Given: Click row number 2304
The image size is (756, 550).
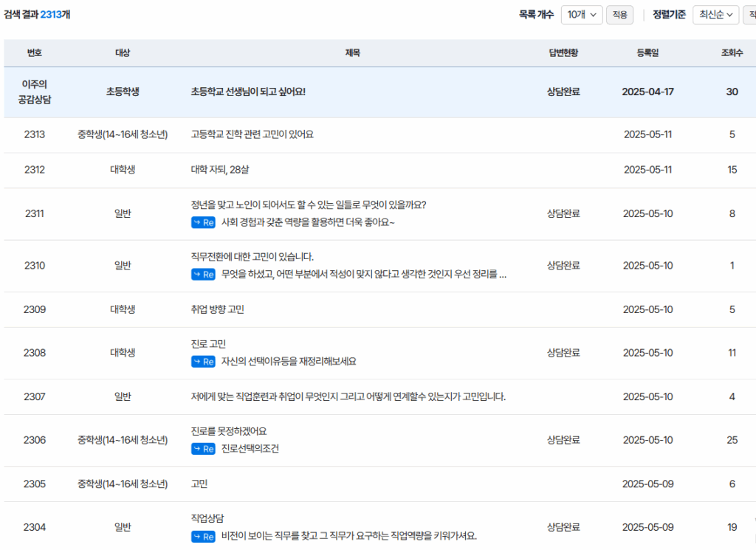Looking at the screenshot, I should click(x=35, y=527).
